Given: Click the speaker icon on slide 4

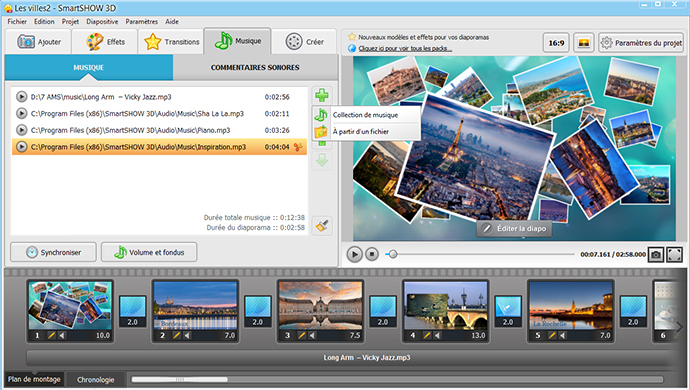Looking at the screenshot, I should [x=437, y=335].
